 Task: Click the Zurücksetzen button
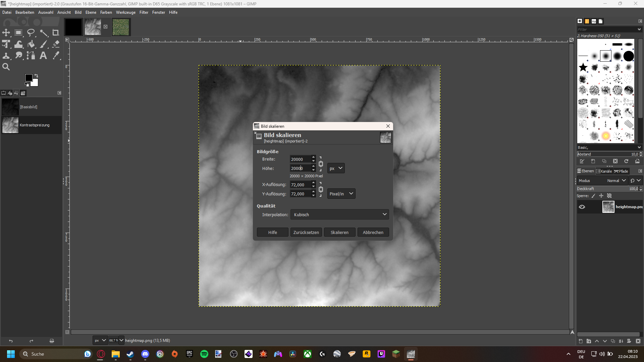(x=306, y=232)
